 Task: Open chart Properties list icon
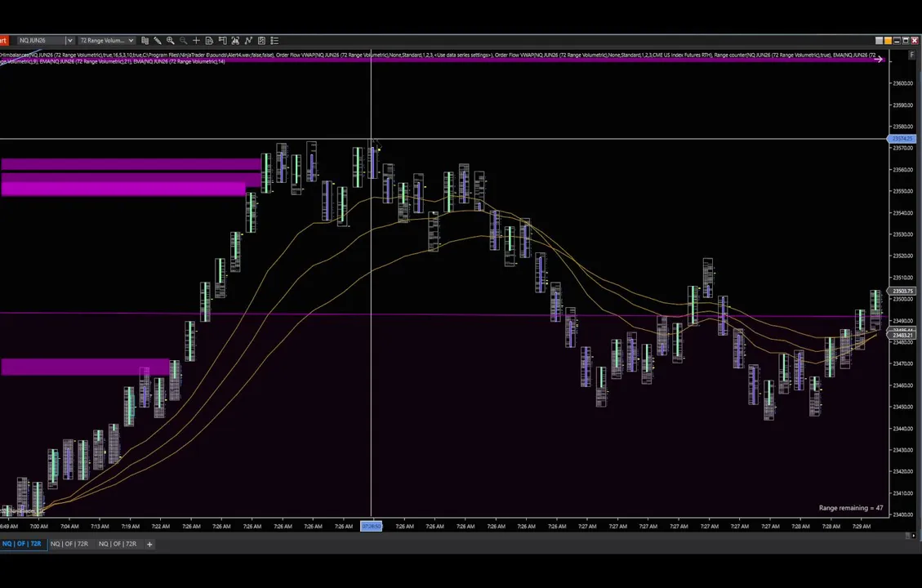(x=274, y=41)
